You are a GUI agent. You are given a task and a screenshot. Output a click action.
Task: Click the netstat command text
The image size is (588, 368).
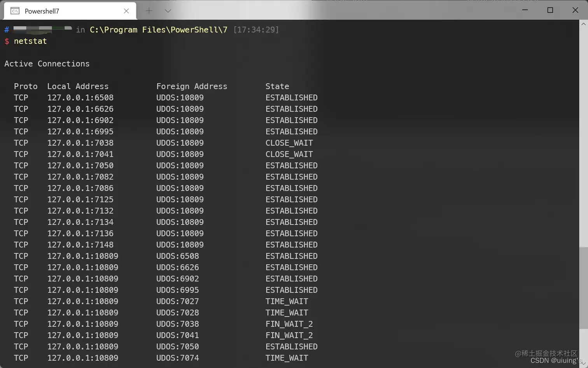pos(30,41)
